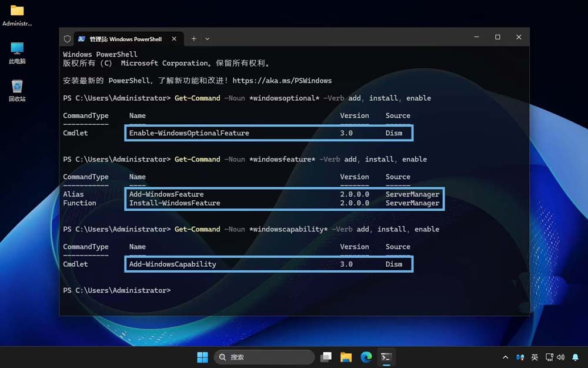This screenshot has width=588, height=368.
Task: Click the 2.0.0.0 version of Add-WindowsFeature
Action: click(x=355, y=194)
